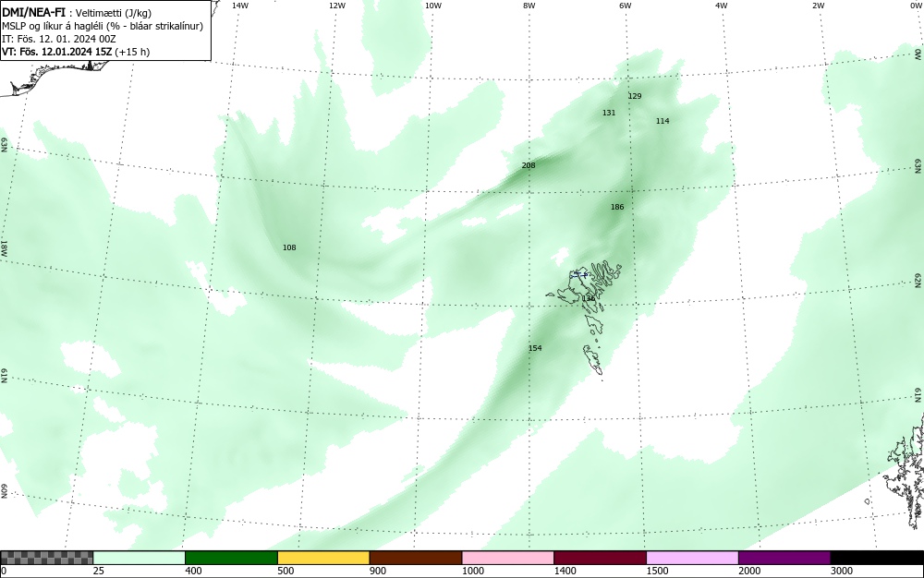Select the pink 1000–1400 legend swatch
This screenshot has width=924, height=578.
click(508, 558)
